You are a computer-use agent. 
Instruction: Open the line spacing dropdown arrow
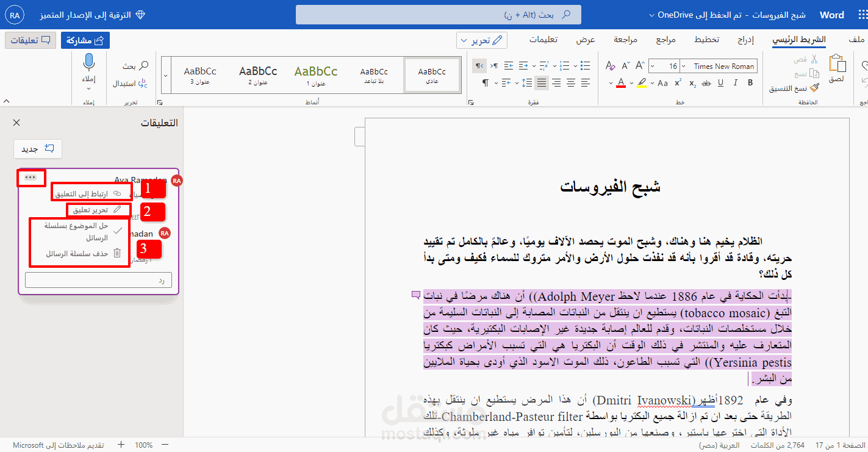tap(517, 83)
